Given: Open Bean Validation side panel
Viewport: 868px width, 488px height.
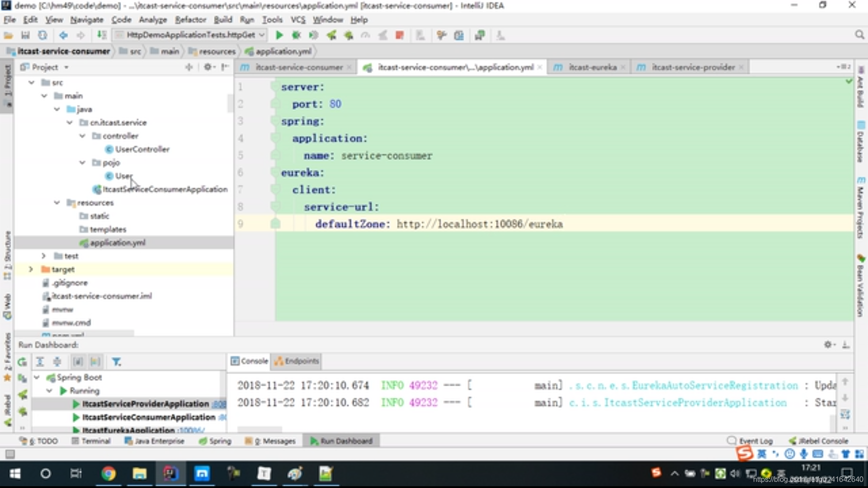Looking at the screenshot, I should (x=860, y=286).
